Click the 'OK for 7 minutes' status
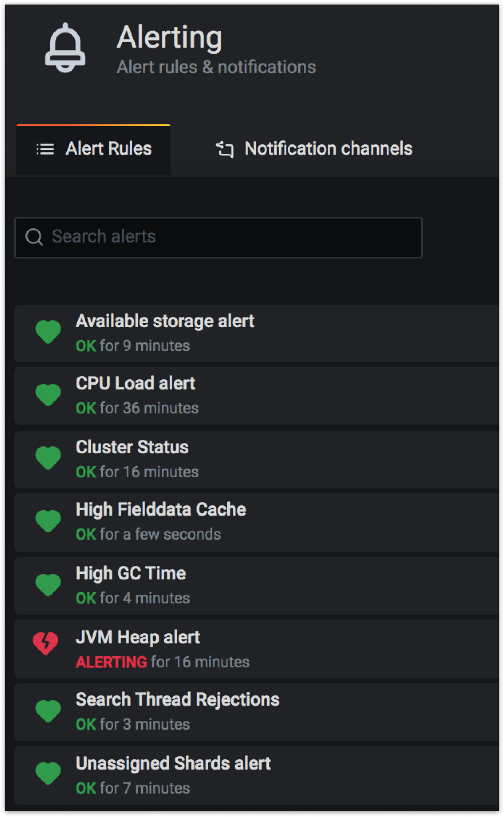Viewport: 504px width, 817px height. click(133, 788)
